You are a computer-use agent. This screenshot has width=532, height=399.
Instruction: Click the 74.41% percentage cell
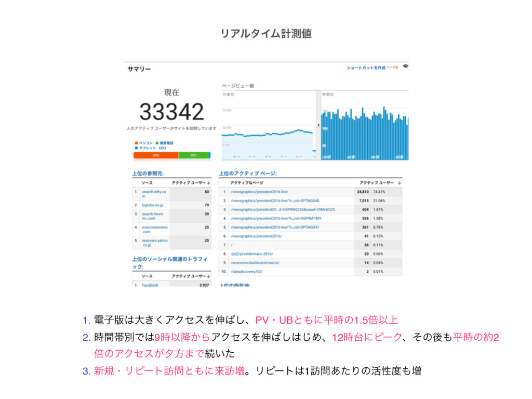379,192
